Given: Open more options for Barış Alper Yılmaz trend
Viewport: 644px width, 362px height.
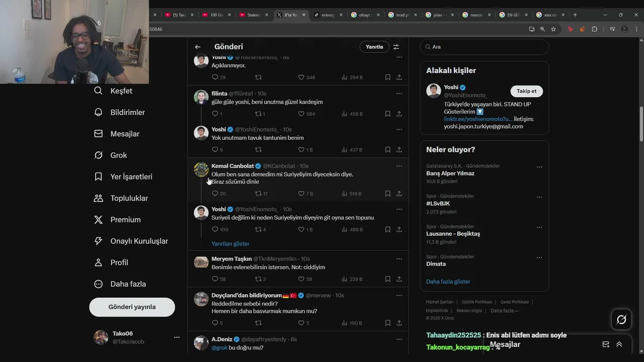Looking at the screenshot, I should (539, 167).
